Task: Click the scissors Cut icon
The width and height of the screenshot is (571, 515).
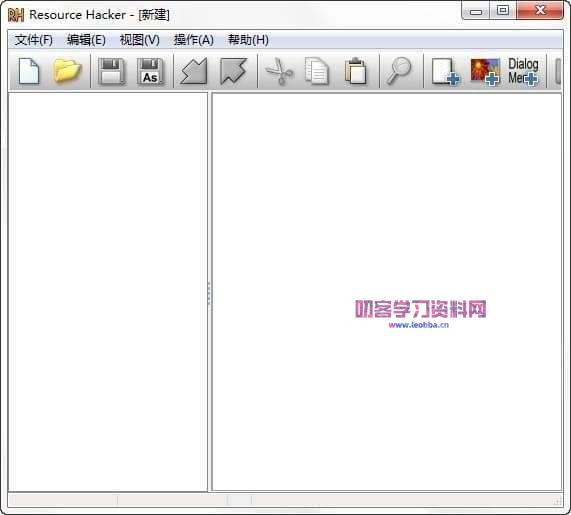Action: (x=279, y=71)
